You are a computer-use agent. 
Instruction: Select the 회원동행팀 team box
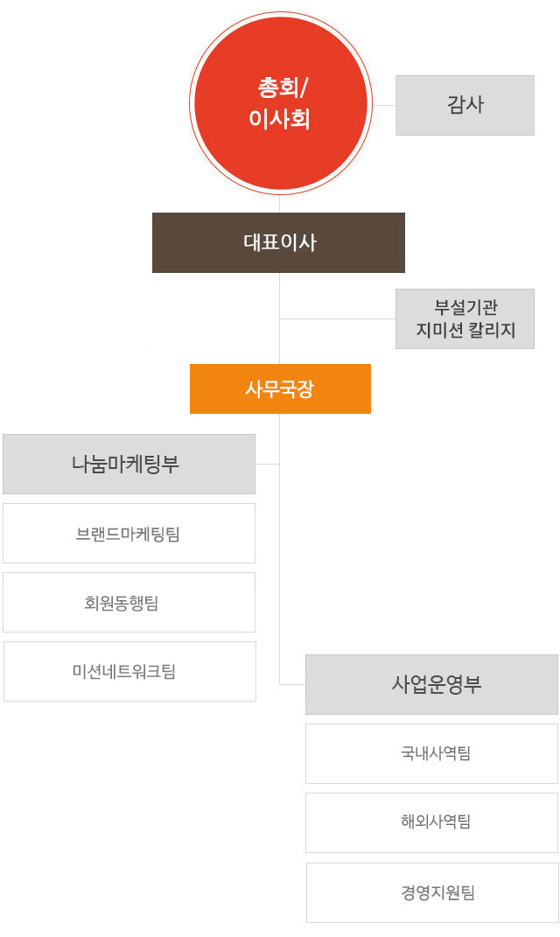pyautogui.click(x=129, y=602)
